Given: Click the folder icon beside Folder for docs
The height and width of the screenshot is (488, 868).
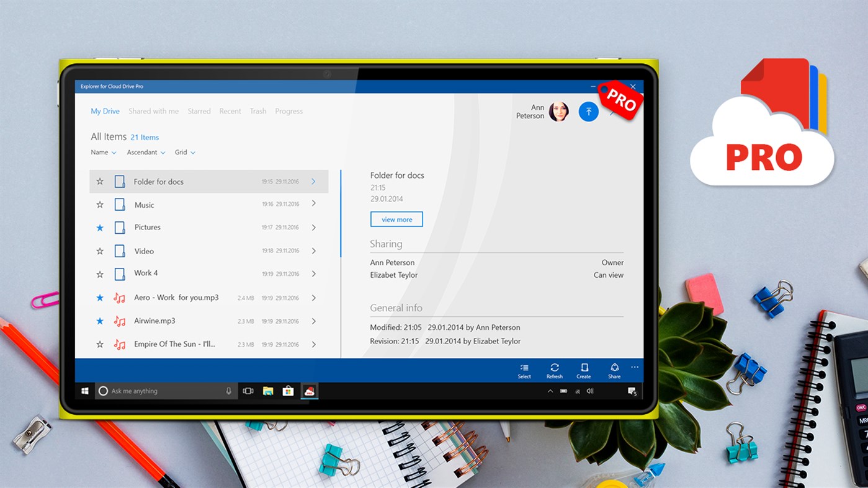Looking at the screenshot, I should [119, 181].
